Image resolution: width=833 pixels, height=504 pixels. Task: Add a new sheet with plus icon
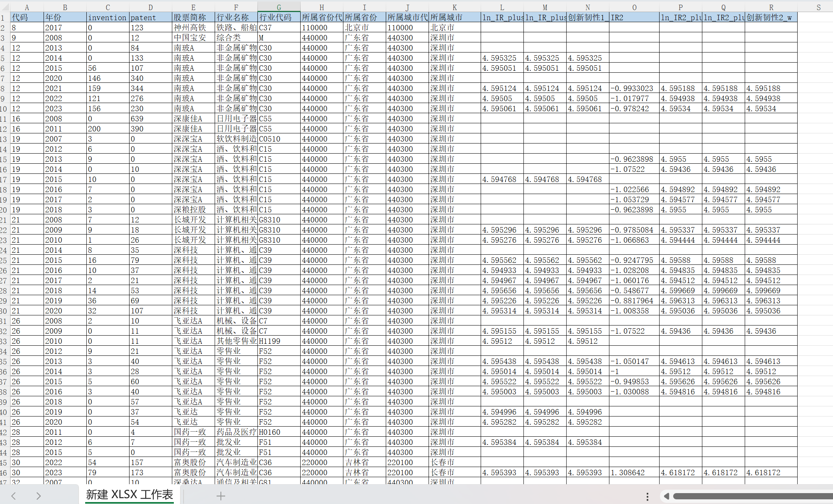(x=220, y=496)
